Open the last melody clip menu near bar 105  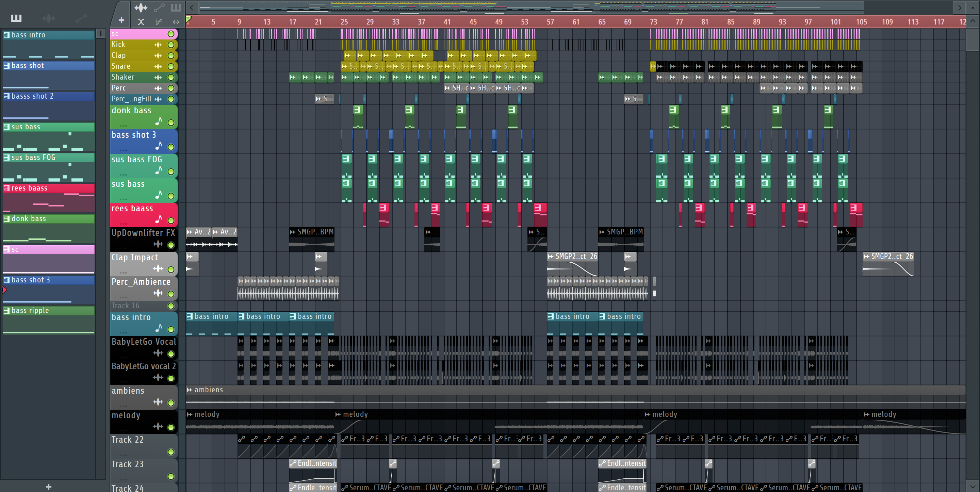coord(866,414)
